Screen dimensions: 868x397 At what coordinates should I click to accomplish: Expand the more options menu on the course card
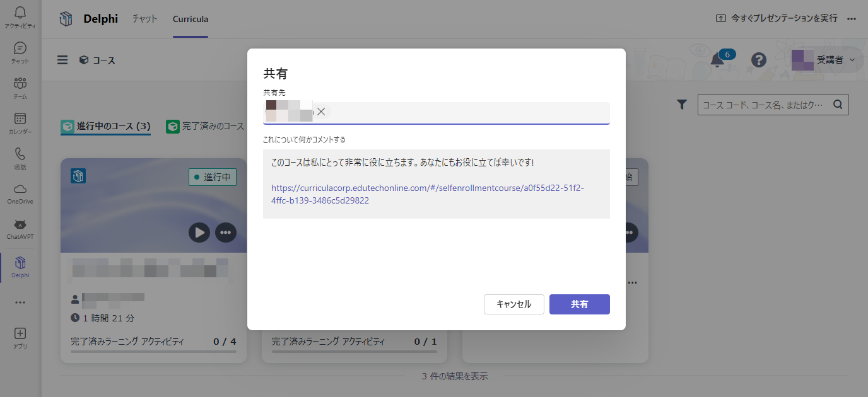(226, 233)
